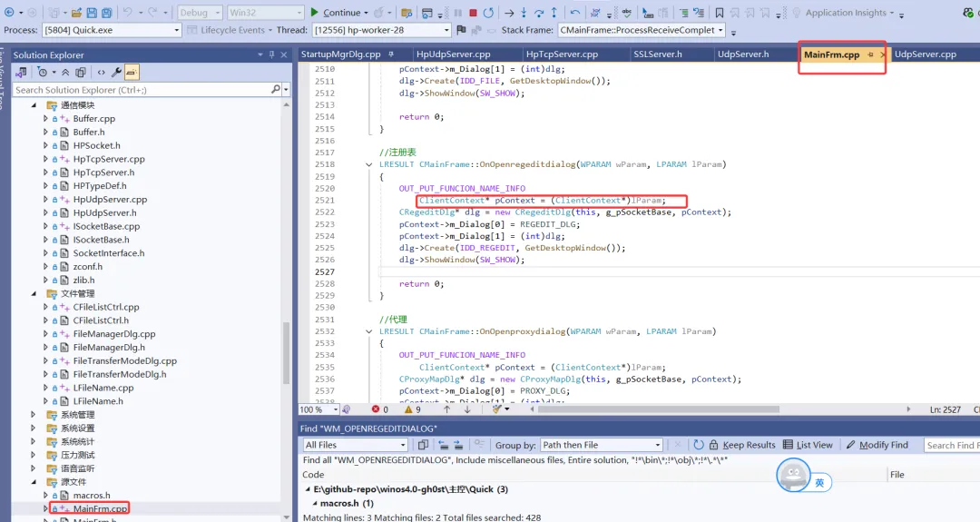Switch to UdpServer.h tab
This screenshot has width=980, height=522.
point(743,54)
